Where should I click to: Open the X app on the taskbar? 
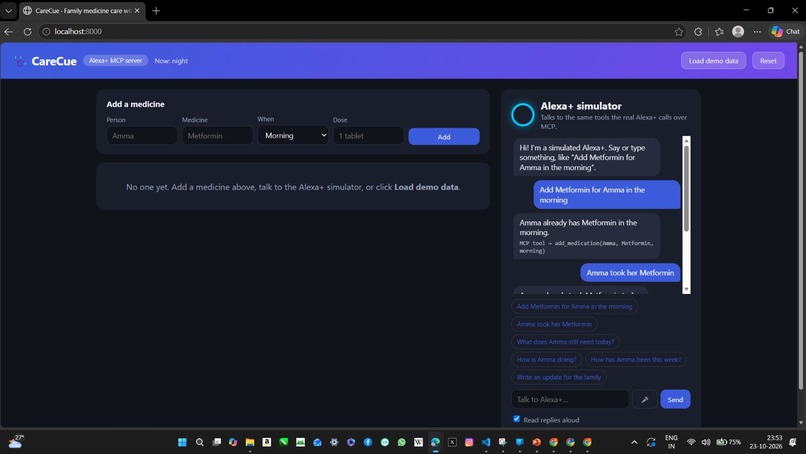click(x=452, y=442)
